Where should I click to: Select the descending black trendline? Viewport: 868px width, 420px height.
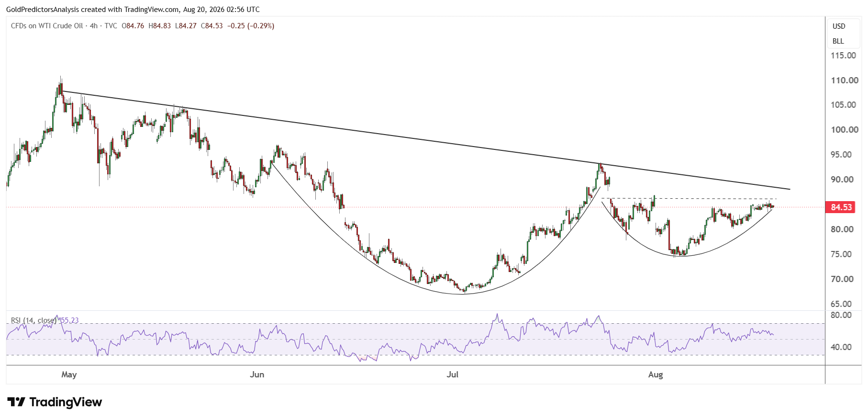click(426, 140)
